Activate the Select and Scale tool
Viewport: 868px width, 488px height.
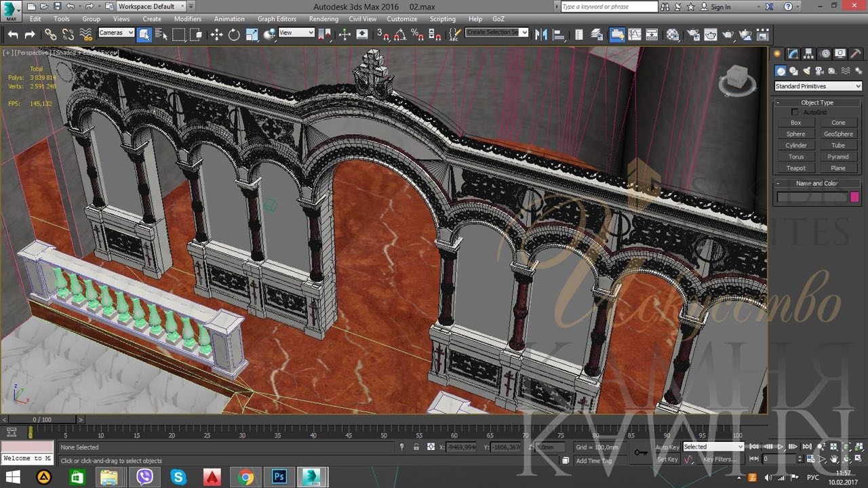click(x=252, y=35)
